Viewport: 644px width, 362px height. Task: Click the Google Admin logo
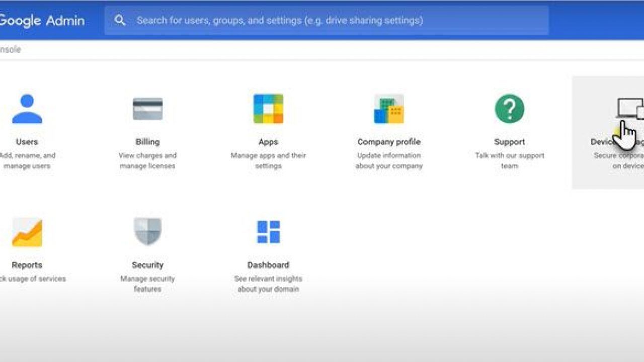(x=42, y=20)
